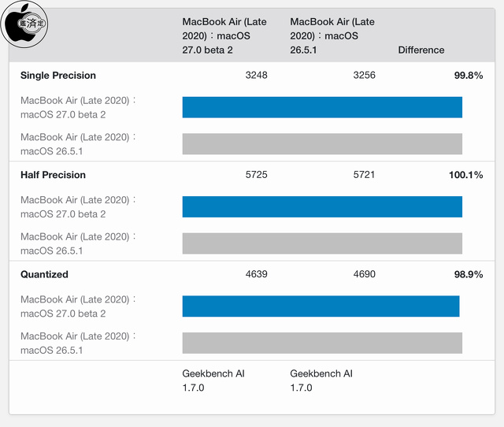Click the 100.1% difference value
504x427 pixels.
coord(465,175)
